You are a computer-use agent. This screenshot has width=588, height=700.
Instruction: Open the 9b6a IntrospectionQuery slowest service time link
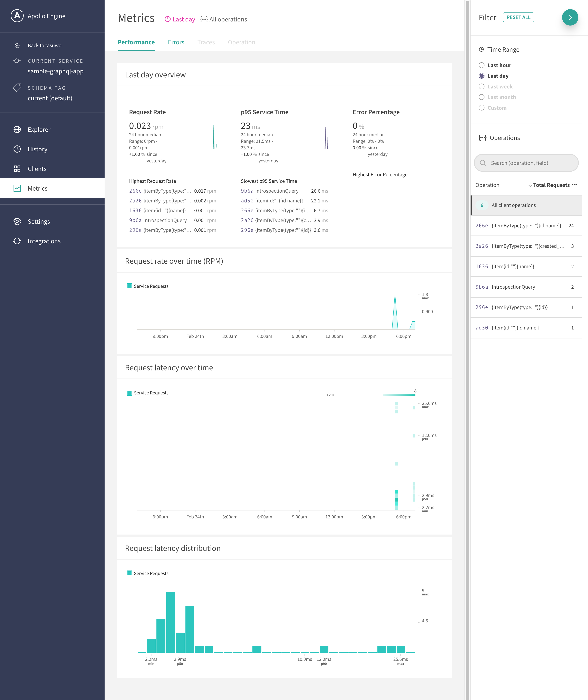[270, 191]
